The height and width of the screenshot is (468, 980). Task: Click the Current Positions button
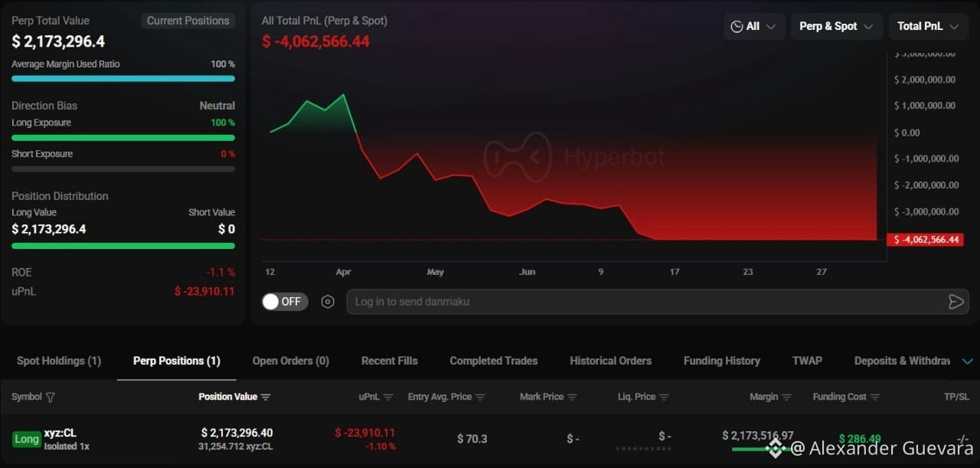(188, 21)
